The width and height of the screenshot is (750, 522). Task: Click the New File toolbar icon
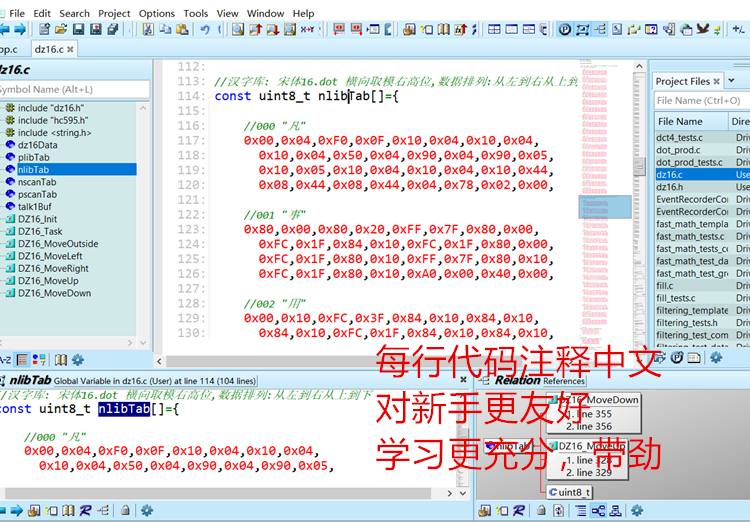coord(44,30)
